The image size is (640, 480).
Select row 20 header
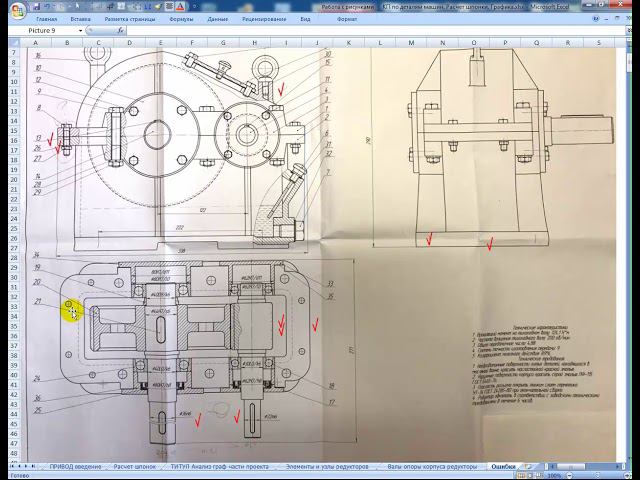pos(14,180)
